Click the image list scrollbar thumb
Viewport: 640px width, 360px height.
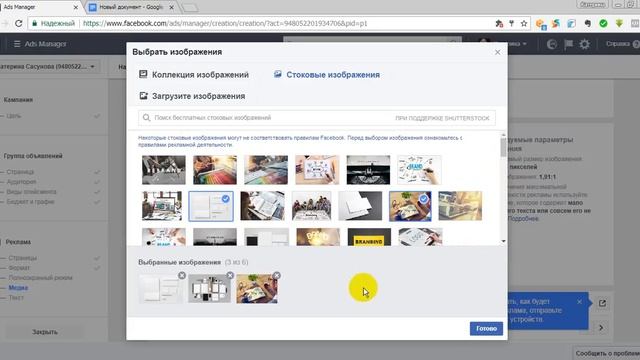coord(503,147)
